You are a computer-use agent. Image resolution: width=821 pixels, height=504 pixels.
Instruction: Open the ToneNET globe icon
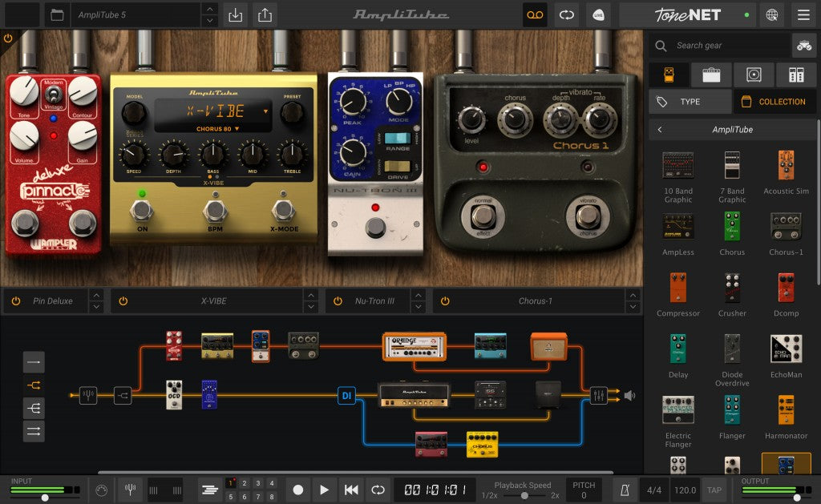tap(770, 14)
